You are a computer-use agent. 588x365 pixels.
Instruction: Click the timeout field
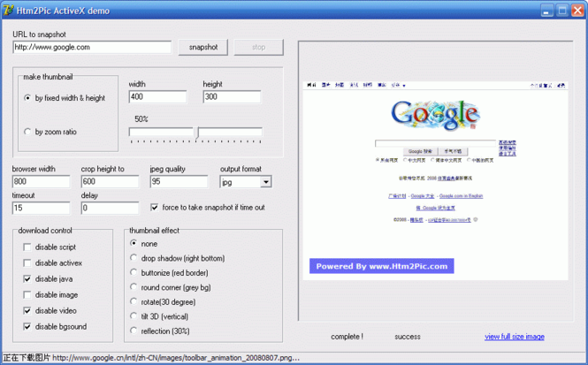pos(41,208)
